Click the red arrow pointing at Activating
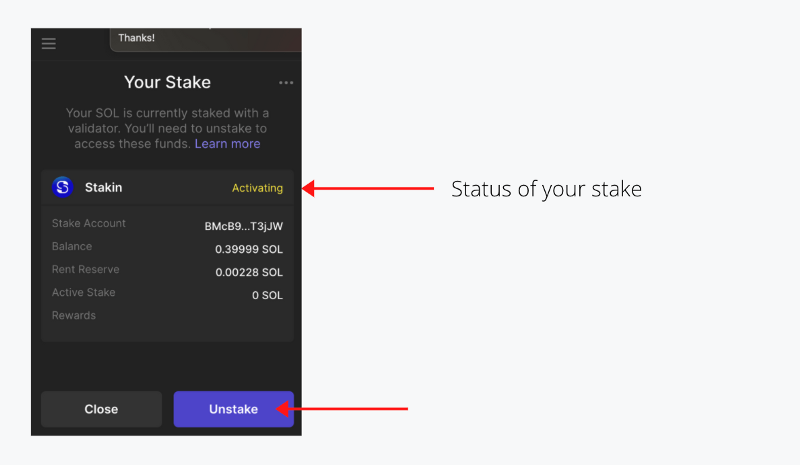Image resolution: width=800 pixels, height=465 pixels. [x=368, y=188]
